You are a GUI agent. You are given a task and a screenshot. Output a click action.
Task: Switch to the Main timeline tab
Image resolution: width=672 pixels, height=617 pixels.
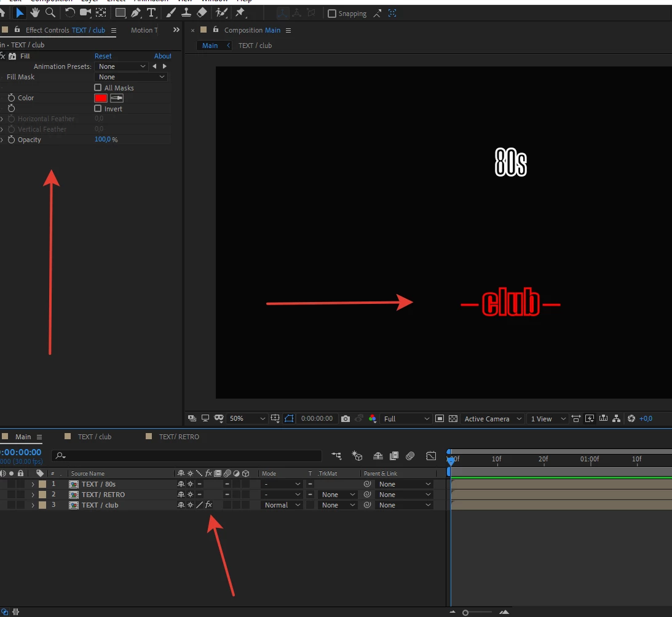[x=23, y=437]
